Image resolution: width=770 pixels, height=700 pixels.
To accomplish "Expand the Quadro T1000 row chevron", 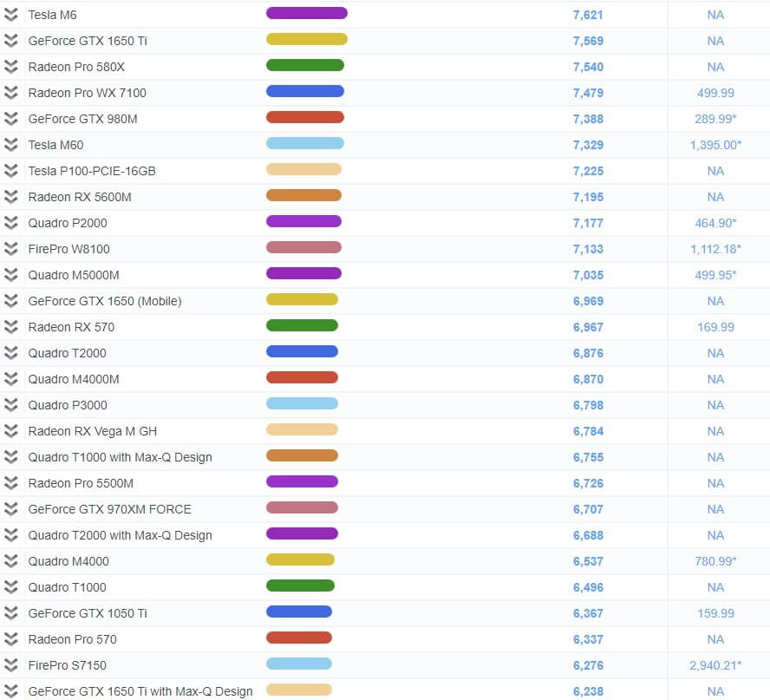I will click(x=10, y=587).
